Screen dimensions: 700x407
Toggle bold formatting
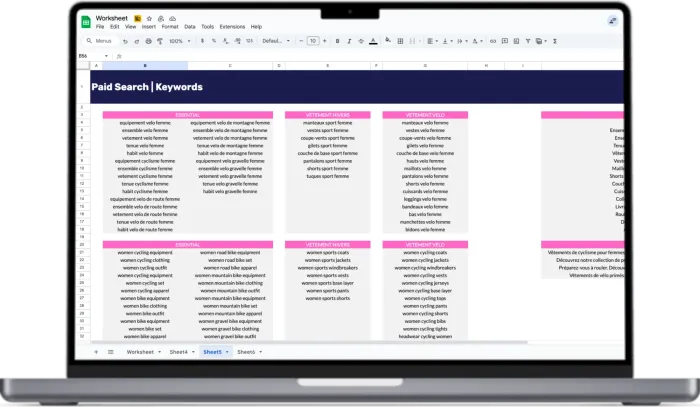click(337, 41)
